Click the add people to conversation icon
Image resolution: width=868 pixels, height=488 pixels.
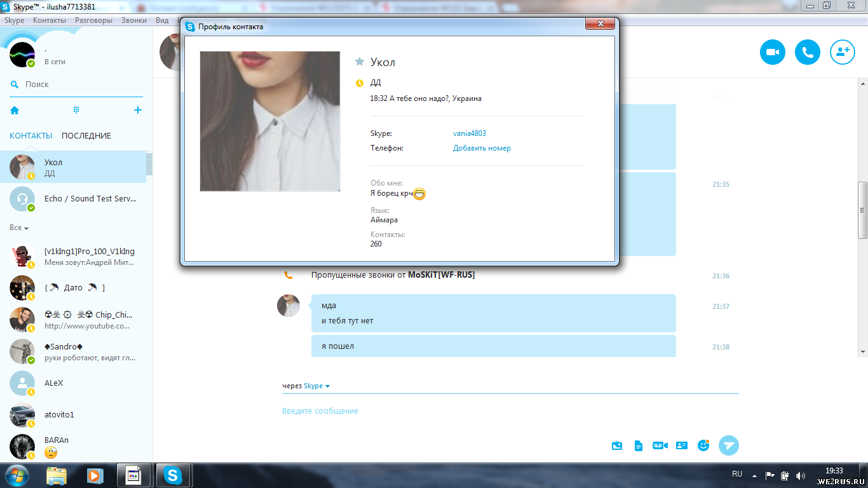pos(843,52)
